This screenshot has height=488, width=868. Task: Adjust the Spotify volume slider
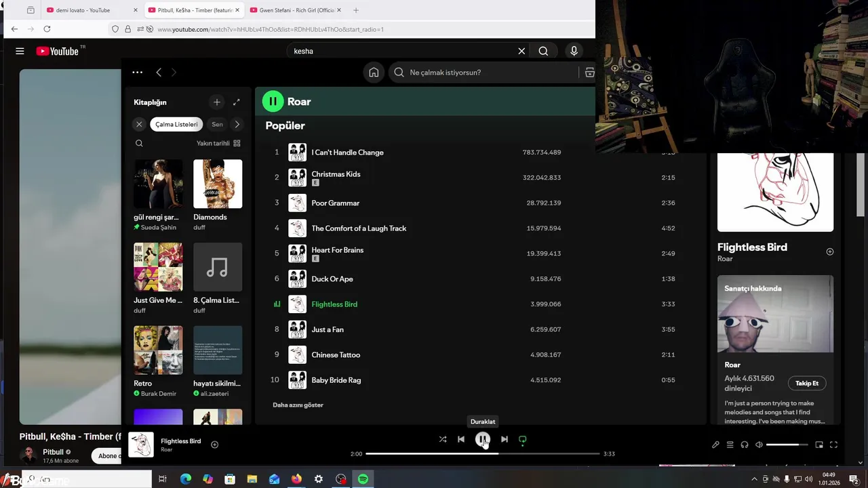click(x=787, y=445)
